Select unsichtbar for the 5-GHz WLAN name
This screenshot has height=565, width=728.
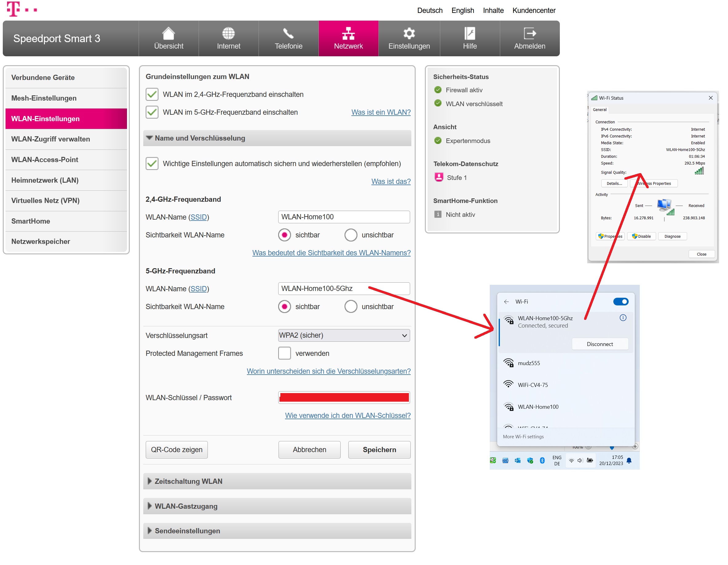[x=351, y=307]
